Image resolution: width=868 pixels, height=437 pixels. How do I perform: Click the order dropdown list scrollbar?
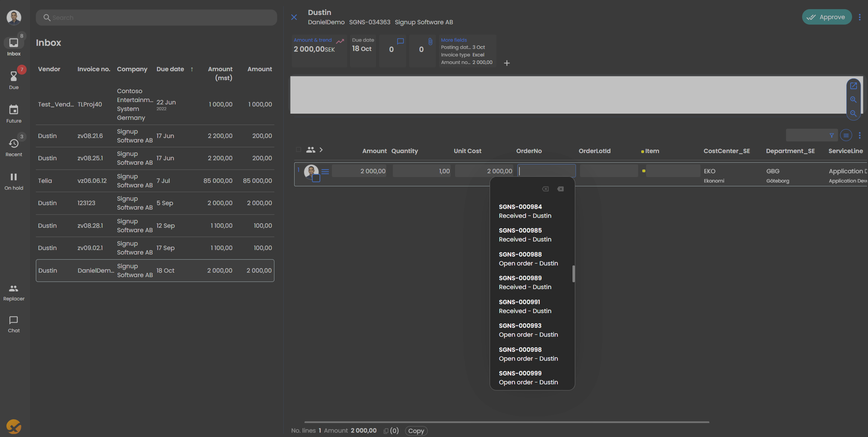(573, 274)
